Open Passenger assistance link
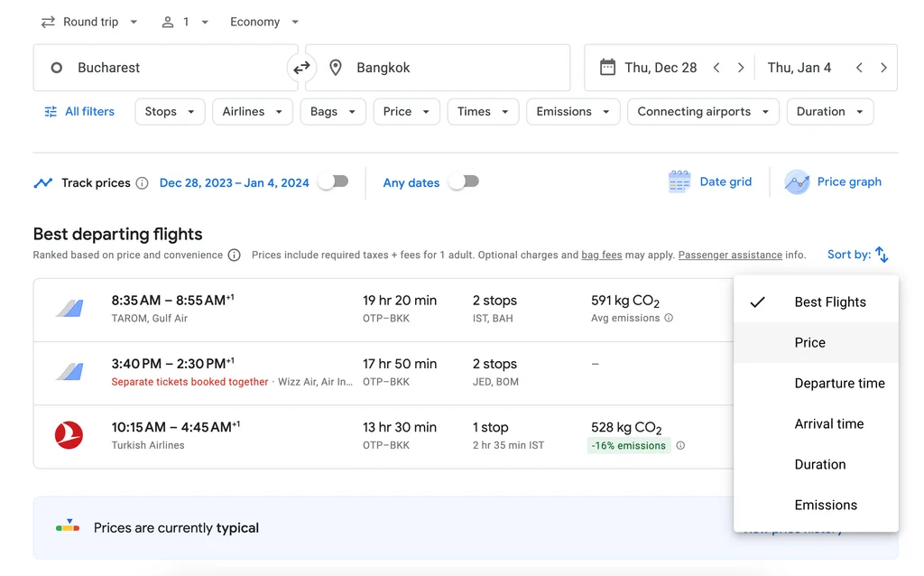Image resolution: width=924 pixels, height=576 pixels. tap(730, 255)
